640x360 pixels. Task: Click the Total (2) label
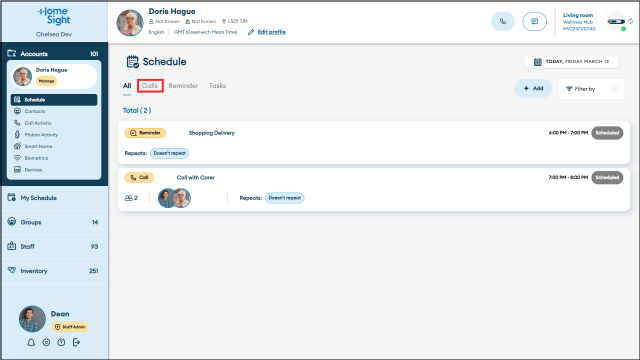pyautogui.click(x=137, y=111)
